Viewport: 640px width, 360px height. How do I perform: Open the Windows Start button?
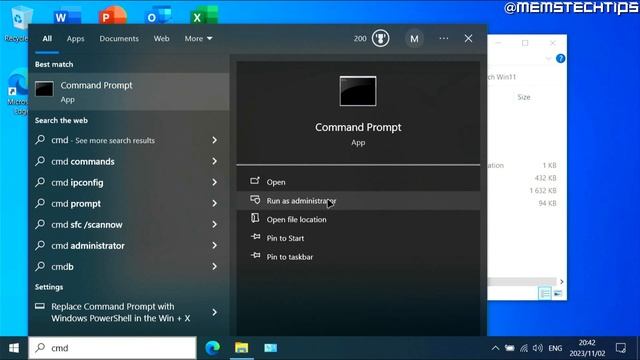coord(14,348)
